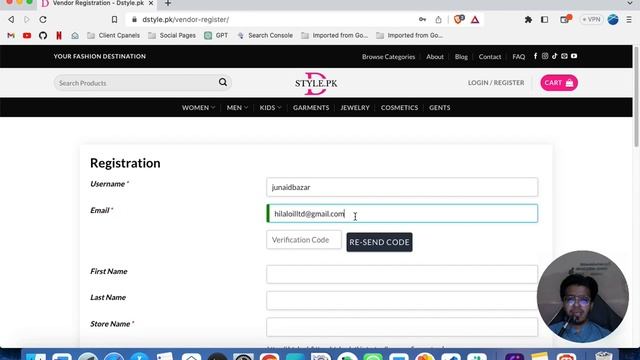
Task: Bookmark this page using the bookmark icon
Action: click(x=114, y=20)
